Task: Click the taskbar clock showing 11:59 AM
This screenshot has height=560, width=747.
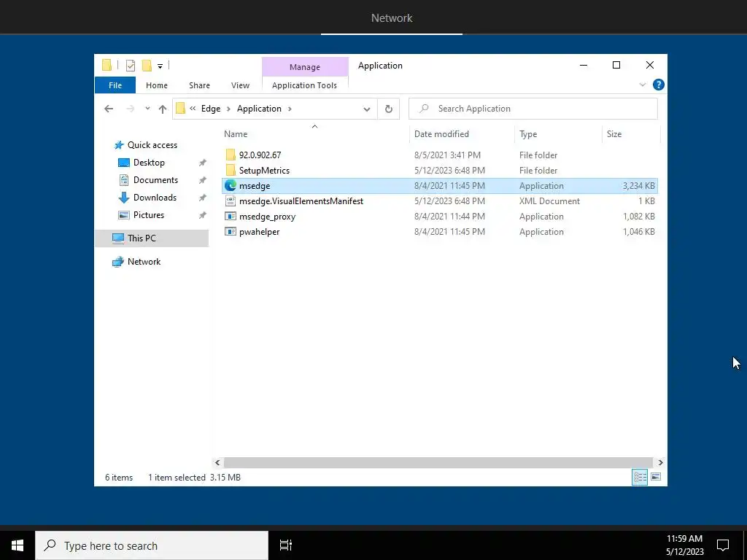Action: [684, 545]
